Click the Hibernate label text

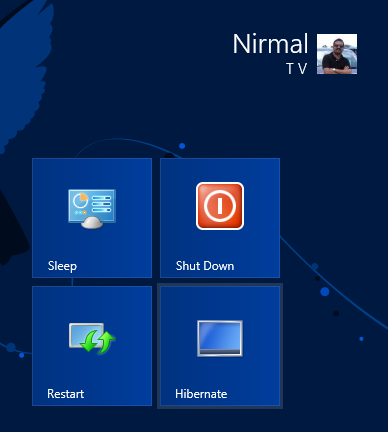point(201,394)
